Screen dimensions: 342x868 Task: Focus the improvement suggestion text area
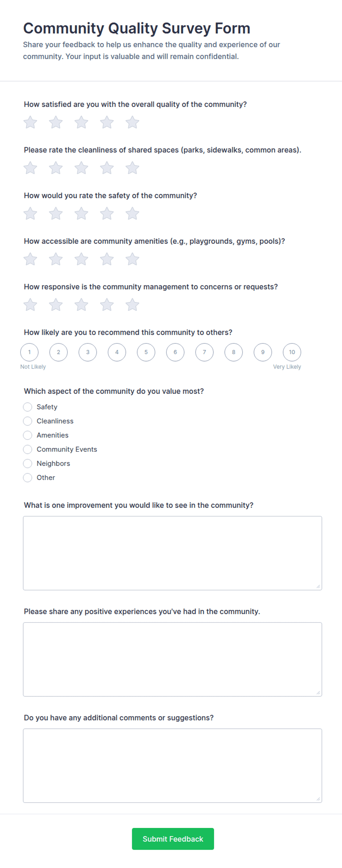pos(172,553)
